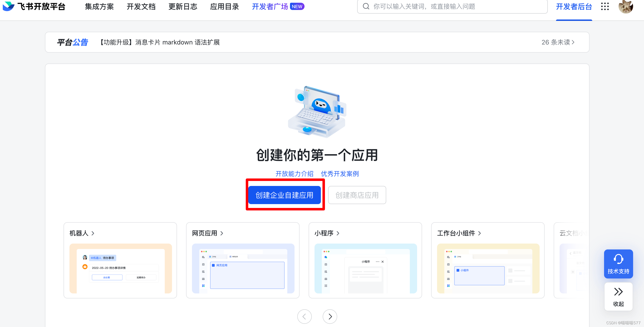
Task: Open 开发者广场 NEW menu item
Action: coord(278,7)
